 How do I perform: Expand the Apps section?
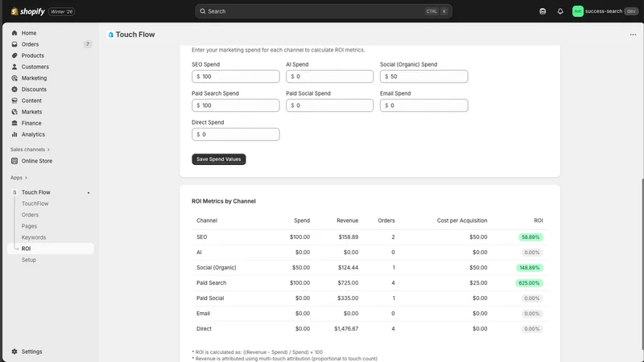click(19, 178)
